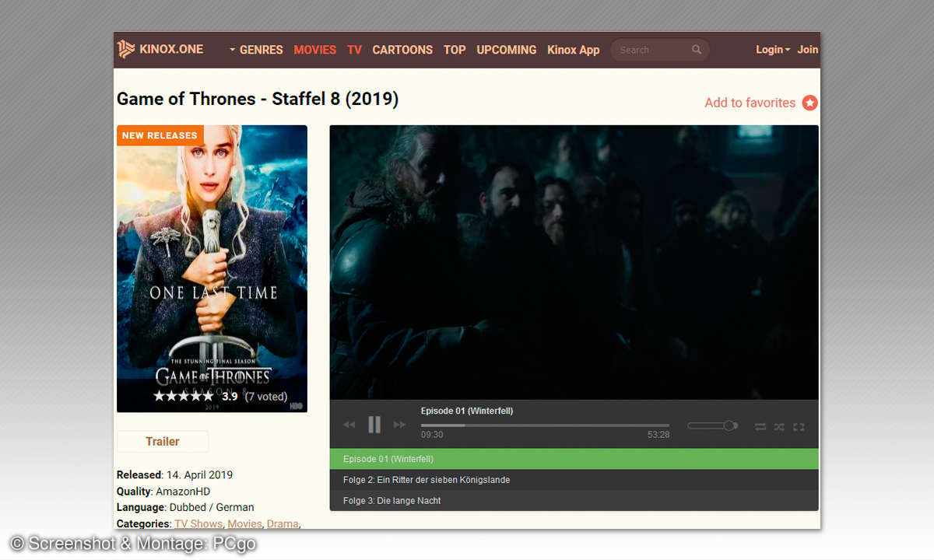Image resolution: width=934 pixels, height=560 pixels.
Task: Open the TV section
Action: click(355, 50)
